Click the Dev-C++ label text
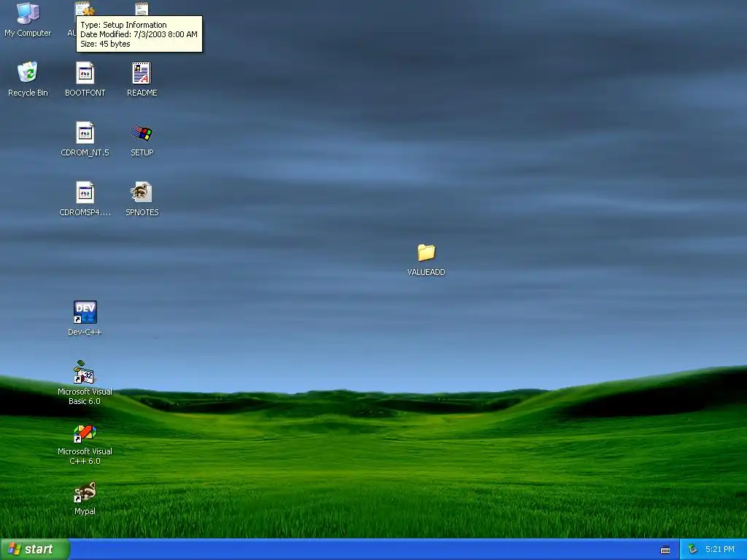The image size is (747, 560). [x=85, y=332]
